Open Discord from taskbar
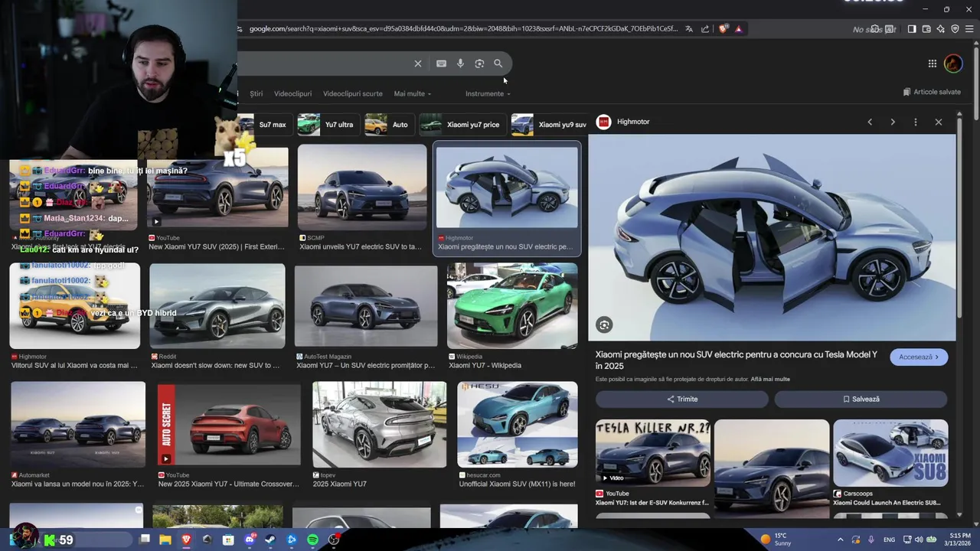The image size is (980, 551). (x=249, y=540)
